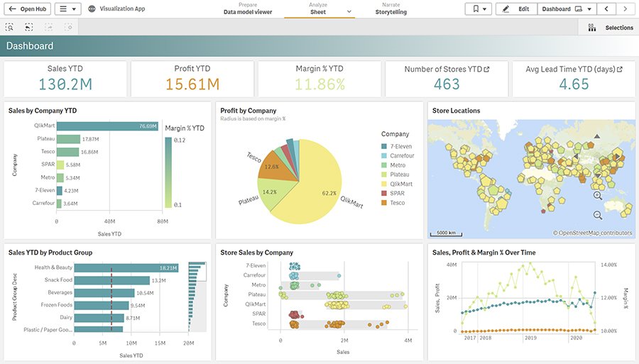Open the bookmarks dropdown
The height and width of the screenshot is (364, 639).
[478, 9]
